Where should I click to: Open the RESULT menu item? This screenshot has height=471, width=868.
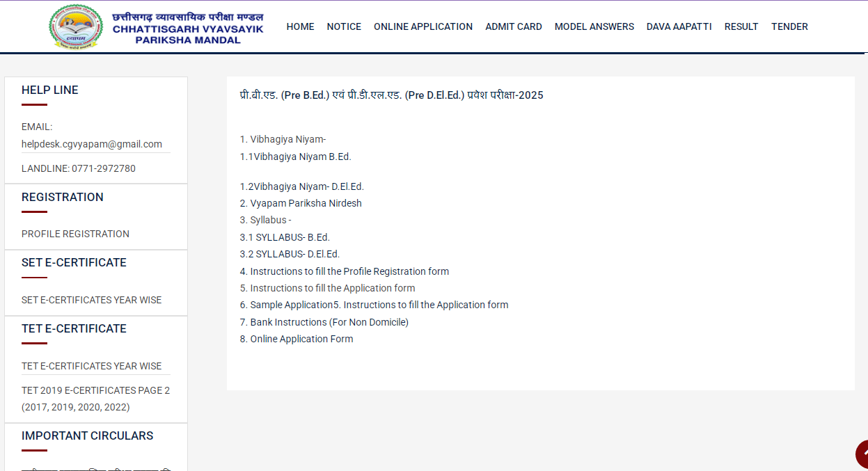[x=741, y=26]
